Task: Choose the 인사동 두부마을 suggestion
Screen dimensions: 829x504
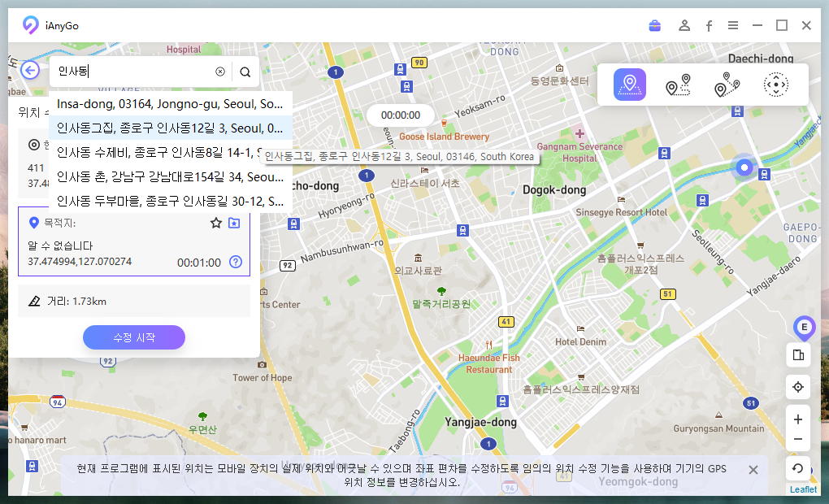Action: tap(170, 201)
